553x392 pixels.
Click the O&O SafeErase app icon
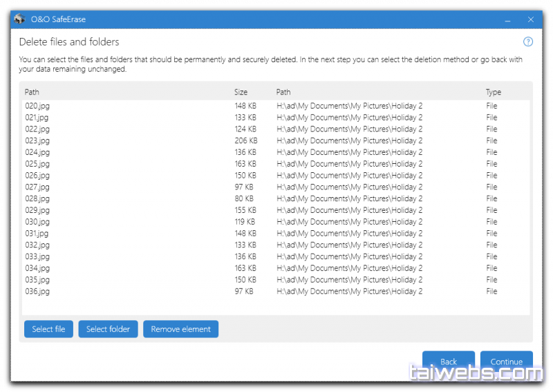19,19
